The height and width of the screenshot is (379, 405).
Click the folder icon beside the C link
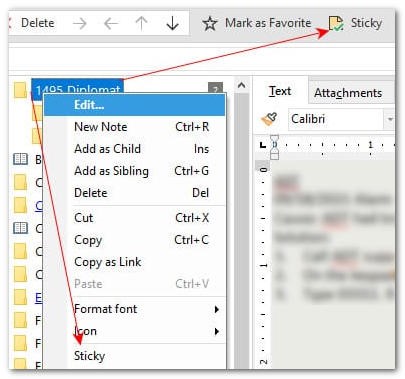20,205
